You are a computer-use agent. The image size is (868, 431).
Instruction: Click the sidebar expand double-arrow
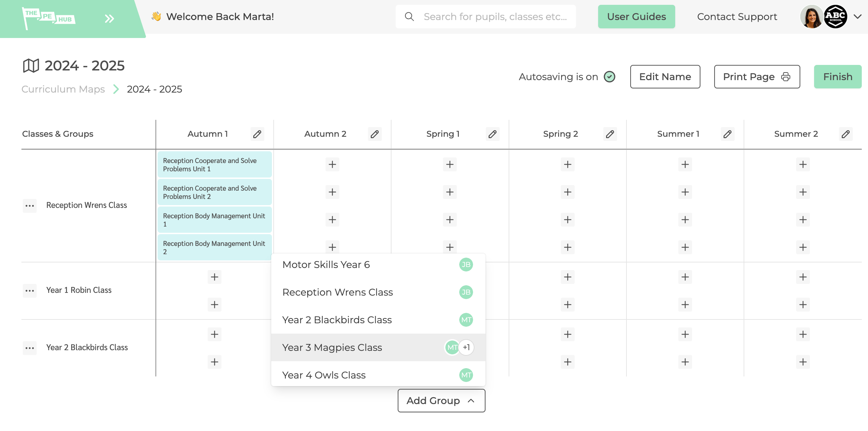coord(109,18)
